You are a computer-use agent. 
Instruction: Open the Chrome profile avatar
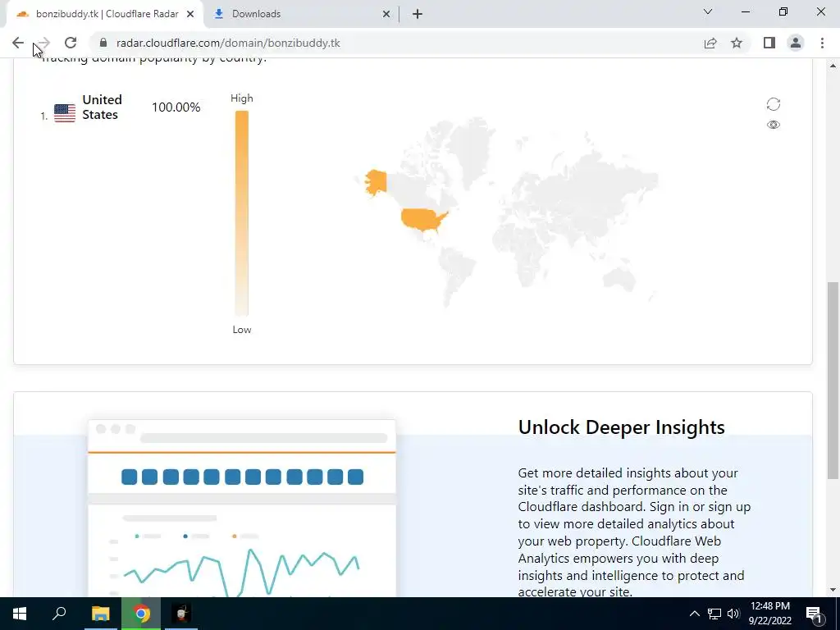(x=796, y=43)
